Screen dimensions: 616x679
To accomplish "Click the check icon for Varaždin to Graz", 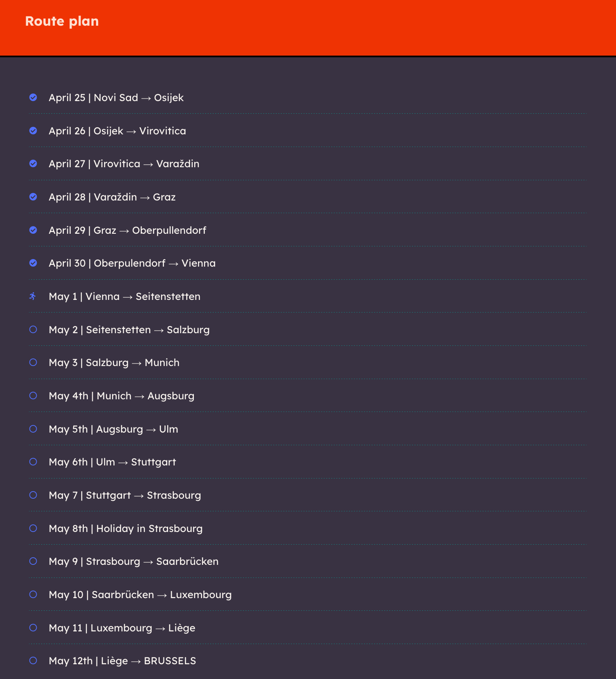I will click(33, 197).
